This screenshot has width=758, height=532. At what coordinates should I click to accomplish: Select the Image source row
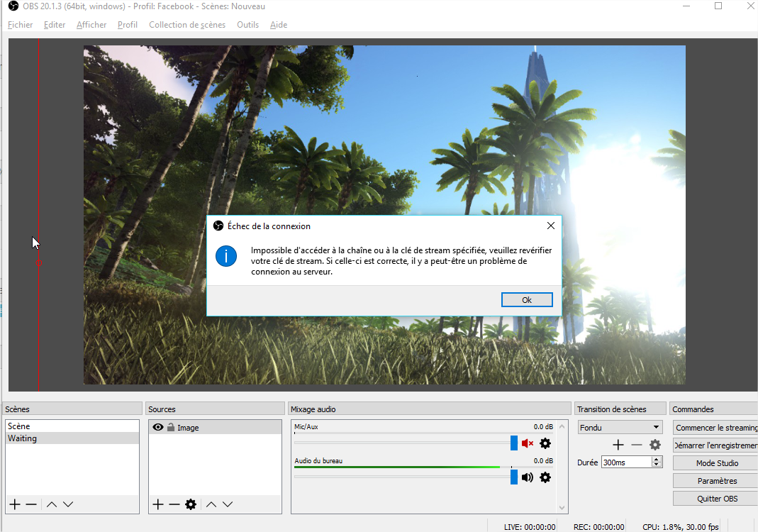215,428
